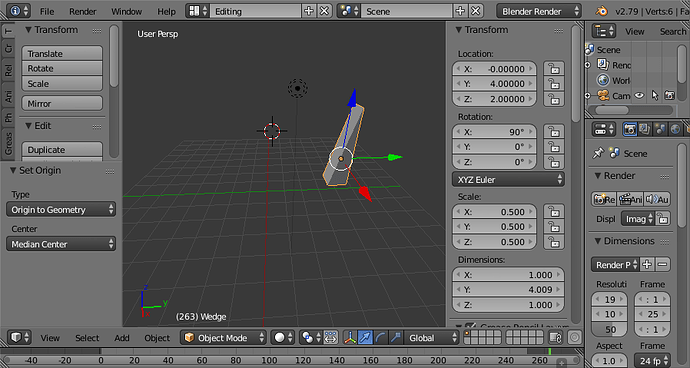This screenshot has width=690, height=368.
Task: Toggle the 3D manipulator axes icon
Action: [350, 338]
